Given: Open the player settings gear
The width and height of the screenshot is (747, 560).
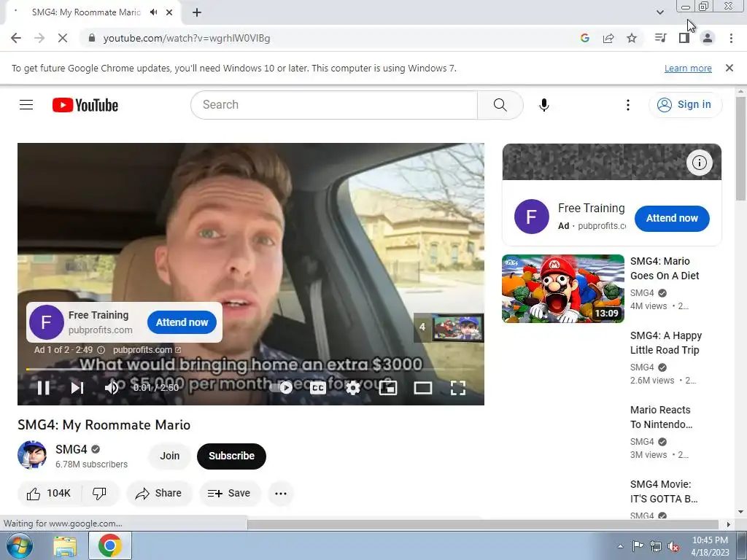Looking at the screenshot, I should (x=352, y=388).
